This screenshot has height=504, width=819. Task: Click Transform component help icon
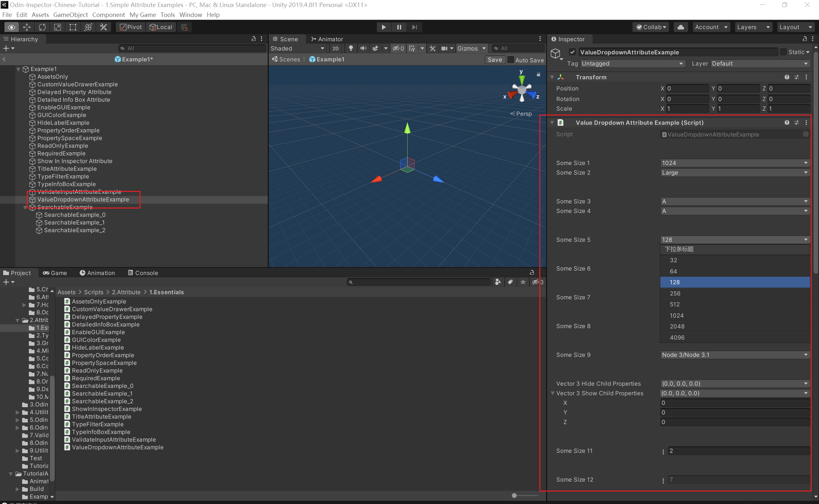(x=787, y=77)
